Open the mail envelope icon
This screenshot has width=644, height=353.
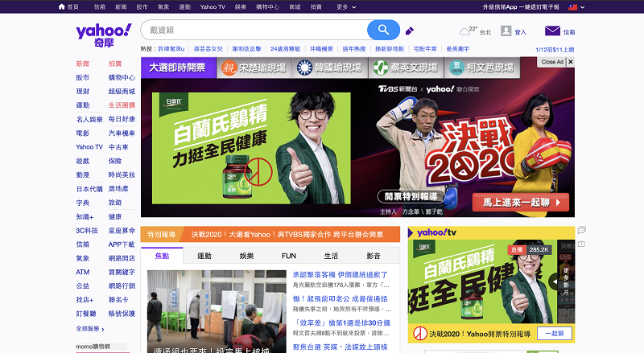[x=552, y=31]
